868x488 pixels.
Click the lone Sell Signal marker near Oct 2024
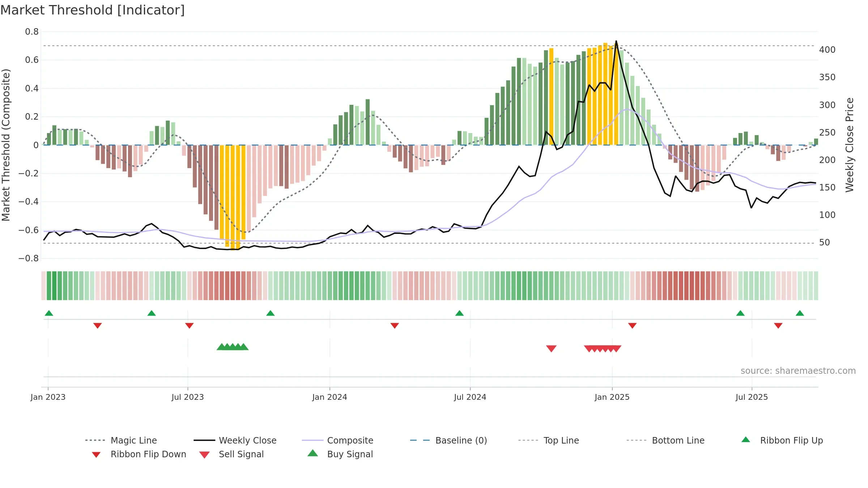pos(551,348)
